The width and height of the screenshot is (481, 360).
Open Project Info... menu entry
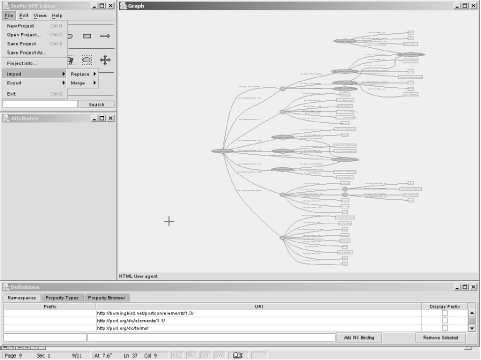click(34, 63)
